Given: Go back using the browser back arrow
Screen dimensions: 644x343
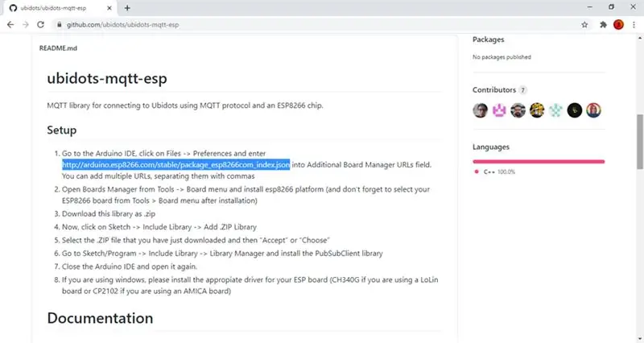Looking at the screenshot, I should [10, 25].
